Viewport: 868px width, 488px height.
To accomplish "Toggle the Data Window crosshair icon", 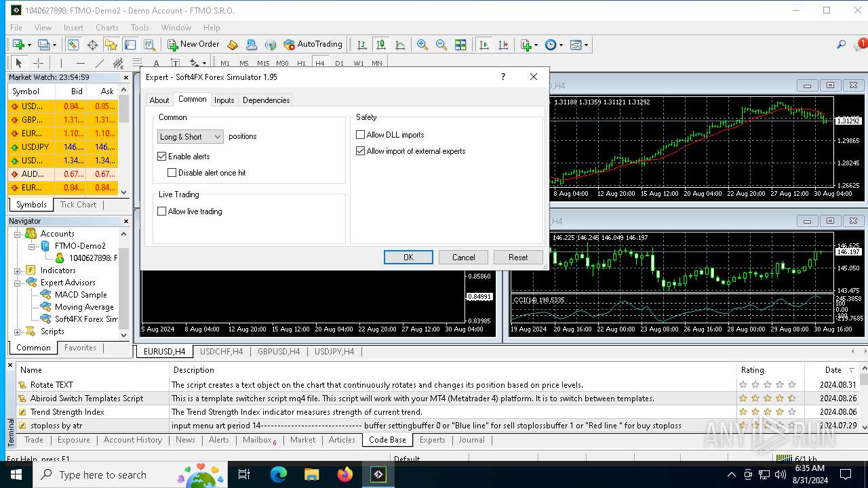I will click(92, 45).
